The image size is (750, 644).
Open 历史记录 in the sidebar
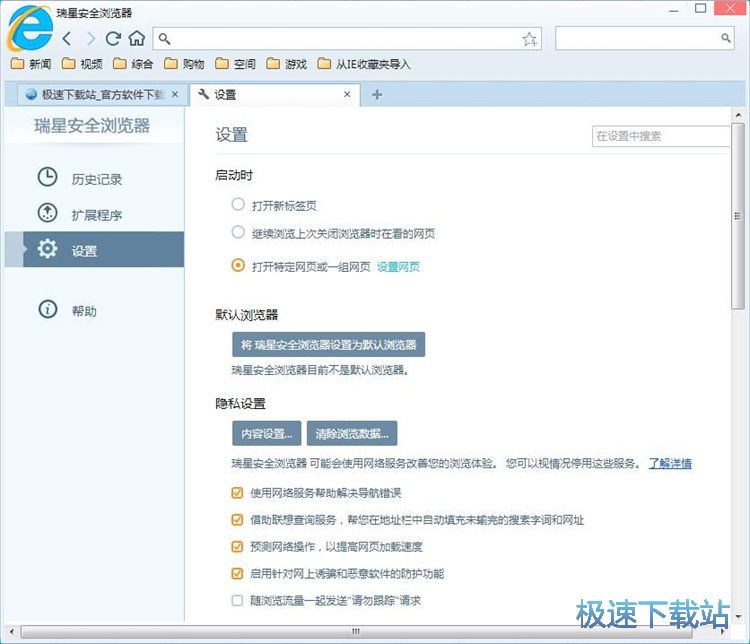point(97,179)
